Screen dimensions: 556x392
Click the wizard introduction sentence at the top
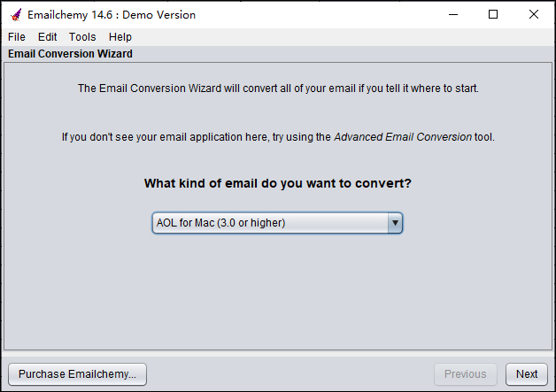(x=278, y=88)
